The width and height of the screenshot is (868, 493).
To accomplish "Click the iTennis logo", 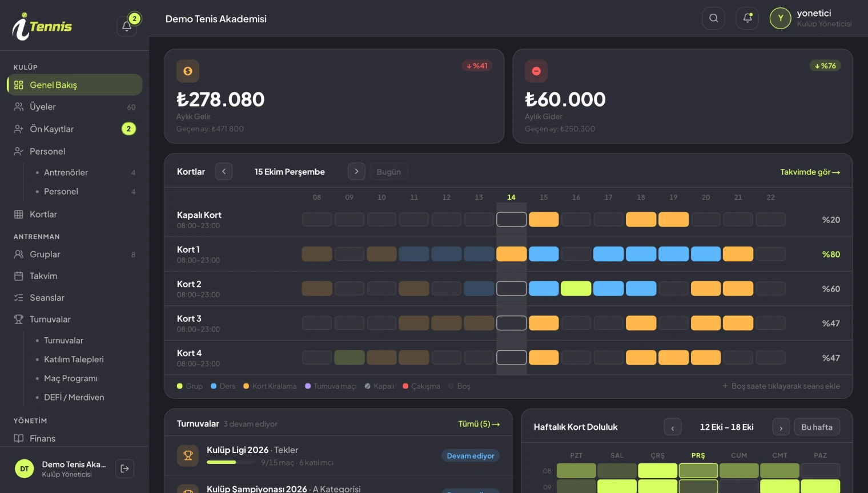I will [x=42, y=26].
